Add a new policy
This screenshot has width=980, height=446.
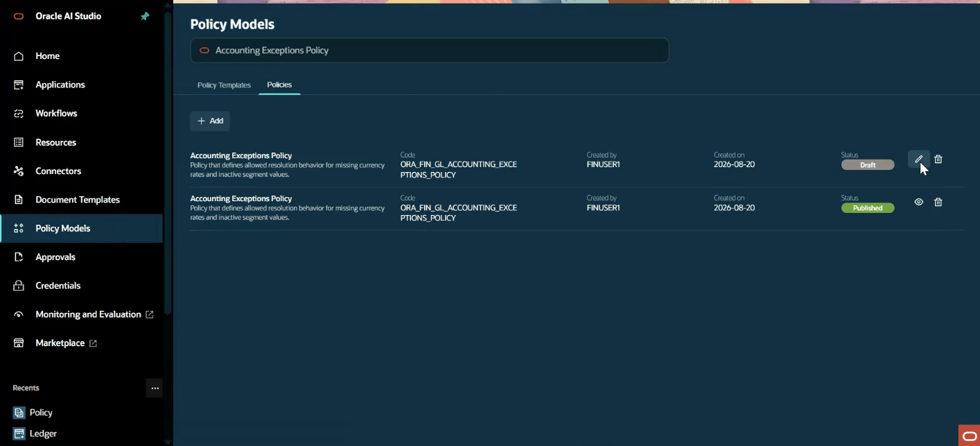210,121
